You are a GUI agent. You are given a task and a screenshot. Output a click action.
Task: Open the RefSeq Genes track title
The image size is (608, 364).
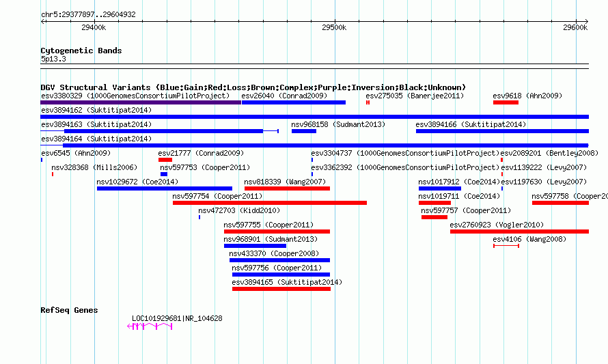coord(69,310)
